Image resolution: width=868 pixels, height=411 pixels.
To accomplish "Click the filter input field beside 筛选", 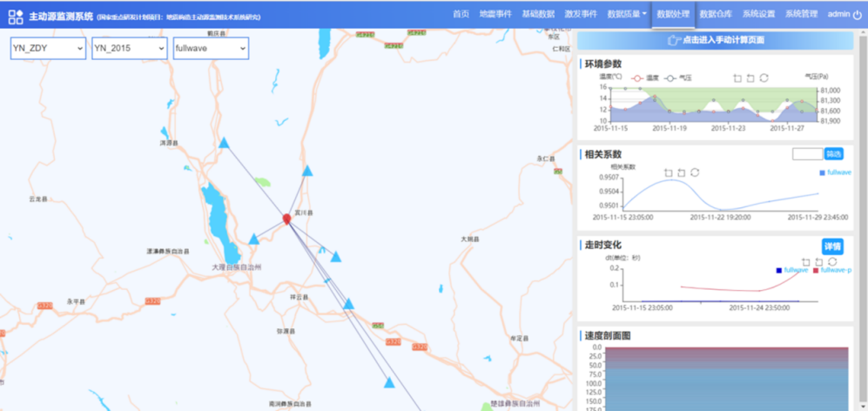I will [x=807, y=154].
